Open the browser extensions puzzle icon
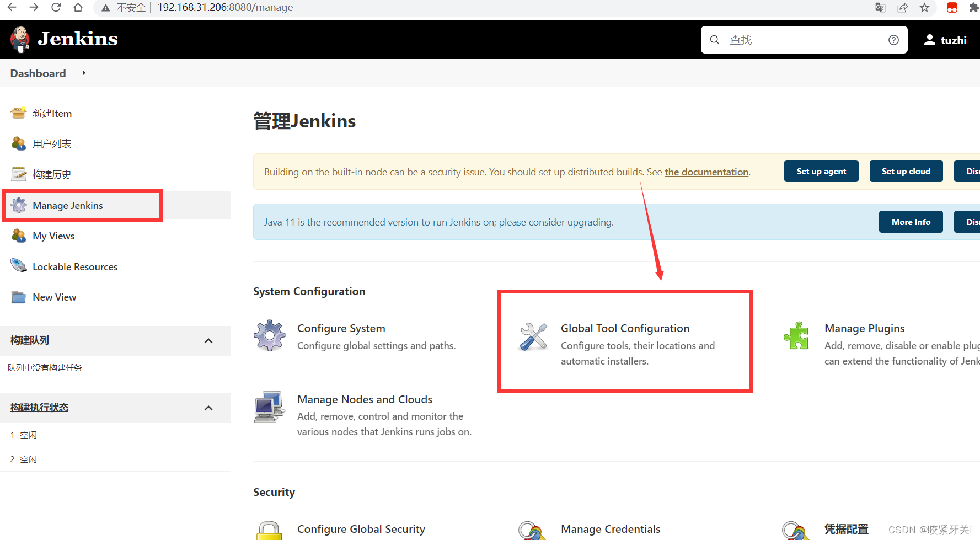The image size is (980, 540). click(973, 8)
